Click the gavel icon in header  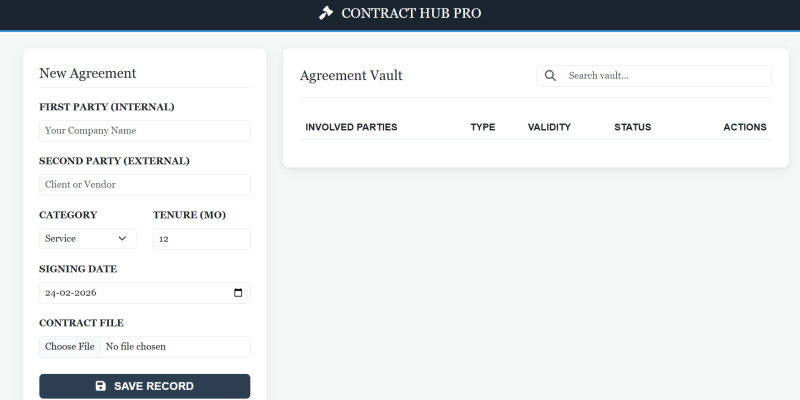point(325,13)
